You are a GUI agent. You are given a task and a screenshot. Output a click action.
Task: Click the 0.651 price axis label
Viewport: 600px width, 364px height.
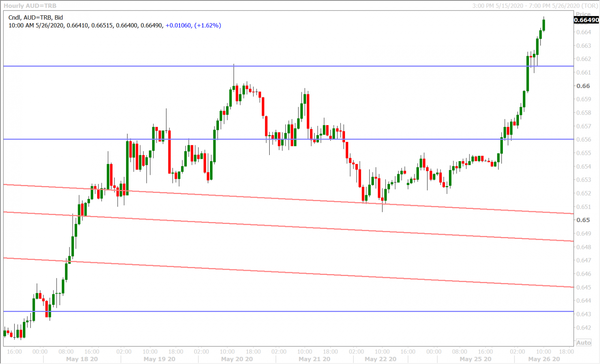pos(584,207)
